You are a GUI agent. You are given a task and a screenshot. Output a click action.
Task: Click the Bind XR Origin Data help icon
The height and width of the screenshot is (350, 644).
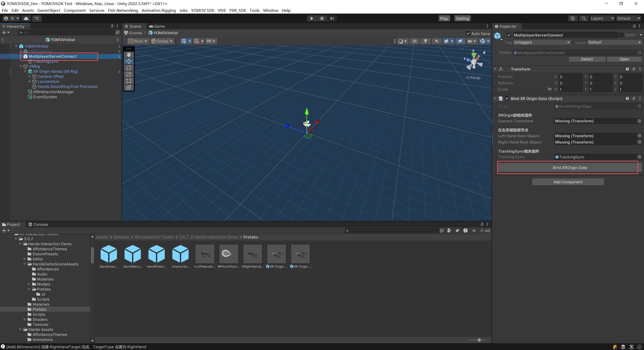click(627, 99)
